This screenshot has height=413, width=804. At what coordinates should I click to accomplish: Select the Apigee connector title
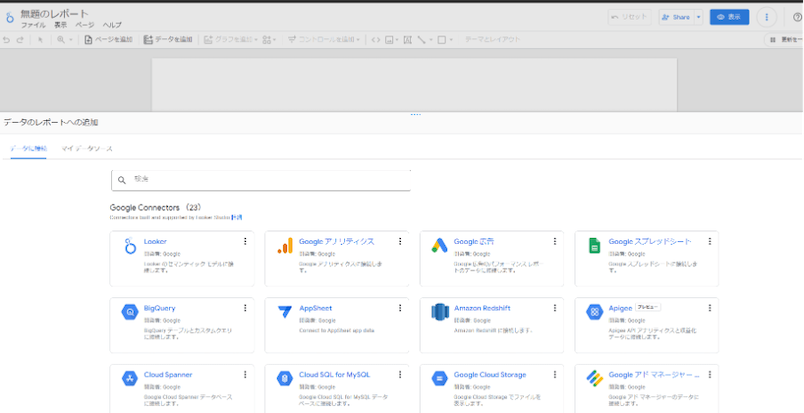click(620, 308)
